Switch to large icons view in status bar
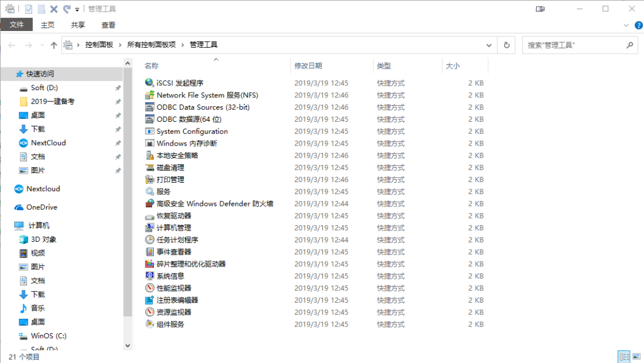The image size is (644, 363). point(637,356)
